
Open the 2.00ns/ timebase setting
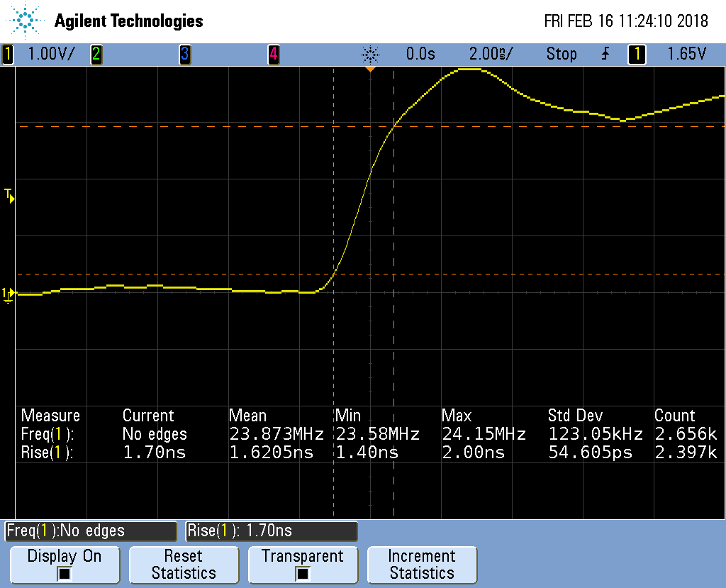[491, 54]
